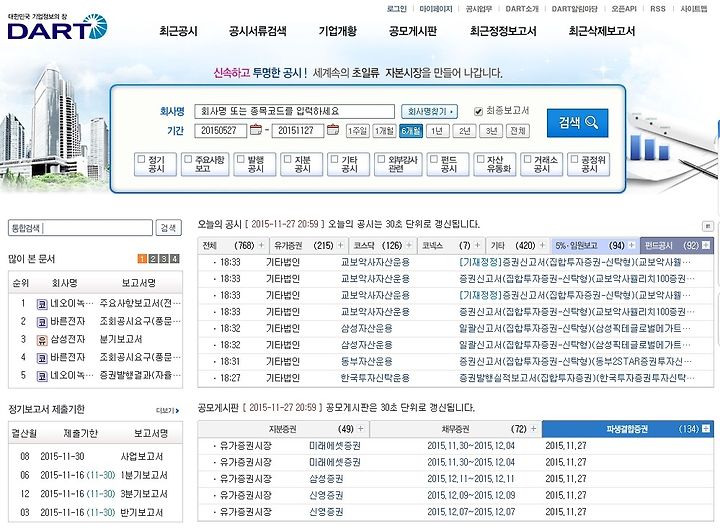Click the 검색 button beside 통합검색
This screenshot has height=531, width=720.
(x=169, y=228)
